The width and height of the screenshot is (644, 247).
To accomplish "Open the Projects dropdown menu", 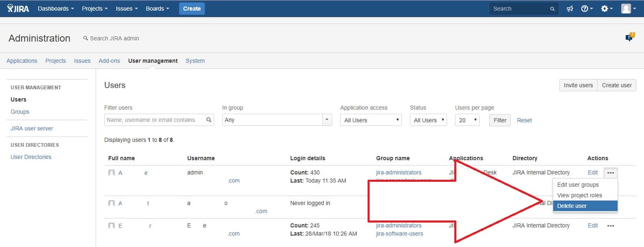I will tap(95, 9).
